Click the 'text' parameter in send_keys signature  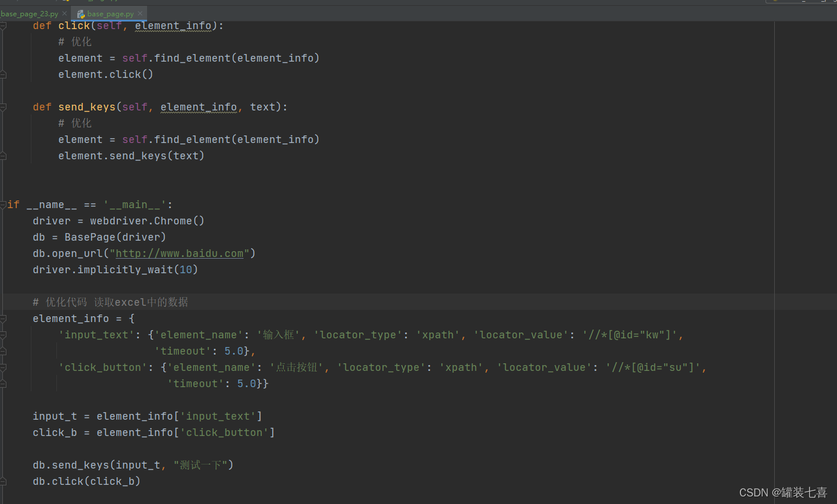pos(263,107)
